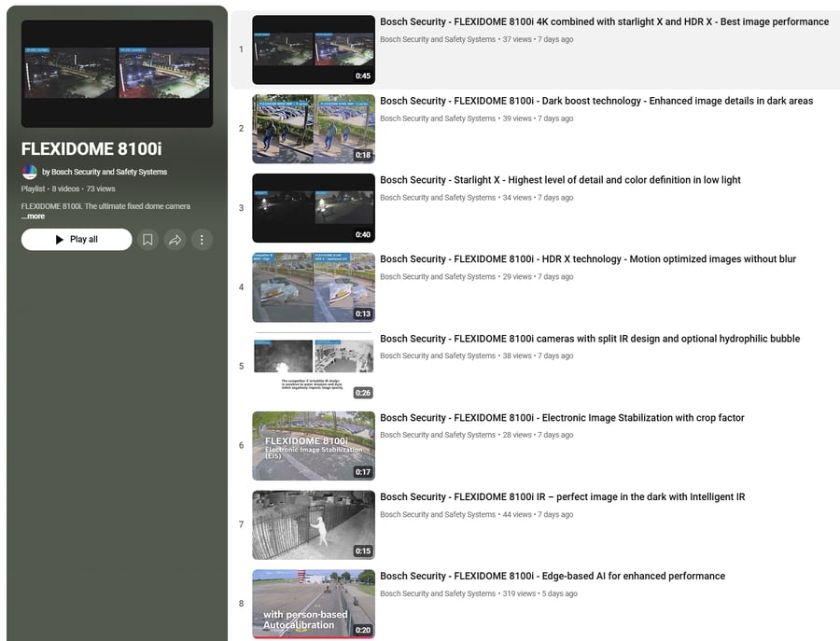Open thumbnail of Edge-based AI video (0:20)
This screenshot has width=840, height=641.
[x=314, y=604]
